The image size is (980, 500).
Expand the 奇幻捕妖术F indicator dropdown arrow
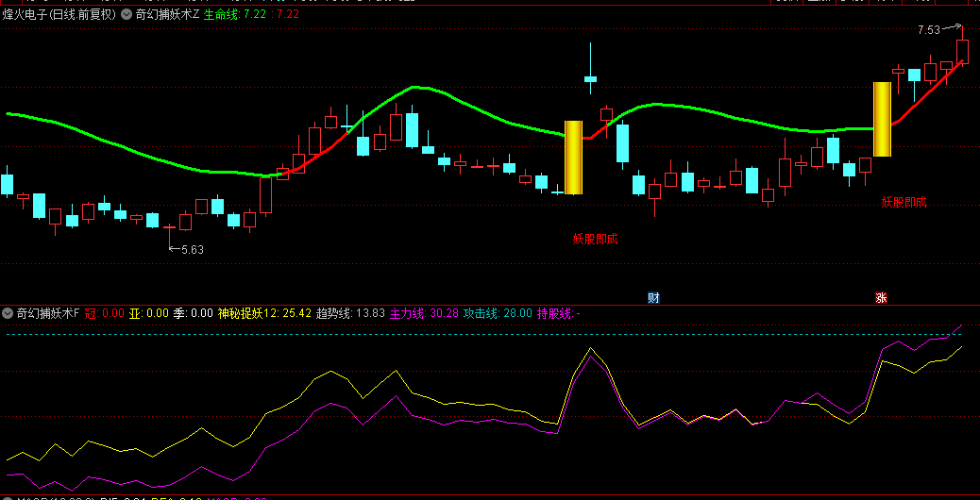8,312
